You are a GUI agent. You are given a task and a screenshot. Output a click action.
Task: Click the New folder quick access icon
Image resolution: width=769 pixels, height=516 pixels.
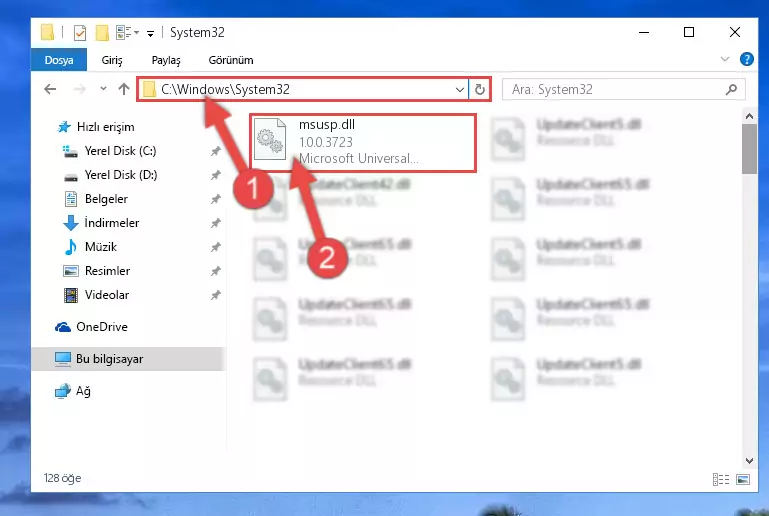pos(102,32)
